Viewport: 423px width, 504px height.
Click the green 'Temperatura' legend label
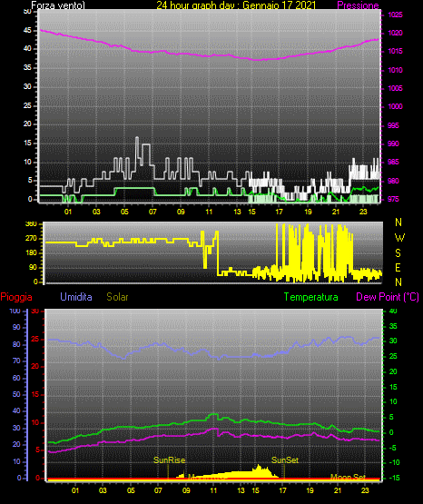tap(311, 297)
